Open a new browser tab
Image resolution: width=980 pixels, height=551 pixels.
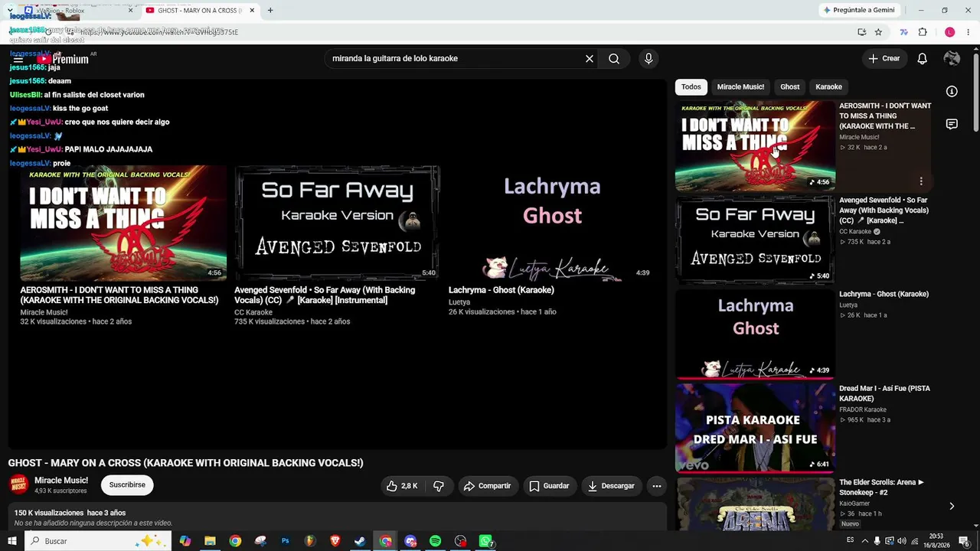[x=270, y=11]
